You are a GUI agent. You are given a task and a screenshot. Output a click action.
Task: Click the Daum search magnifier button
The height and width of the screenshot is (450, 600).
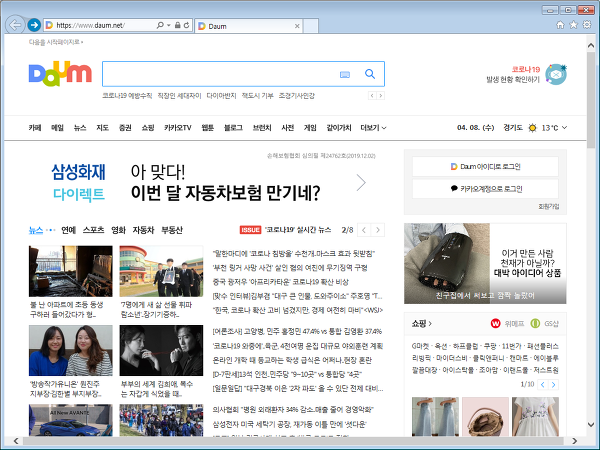tap(370, 74)
